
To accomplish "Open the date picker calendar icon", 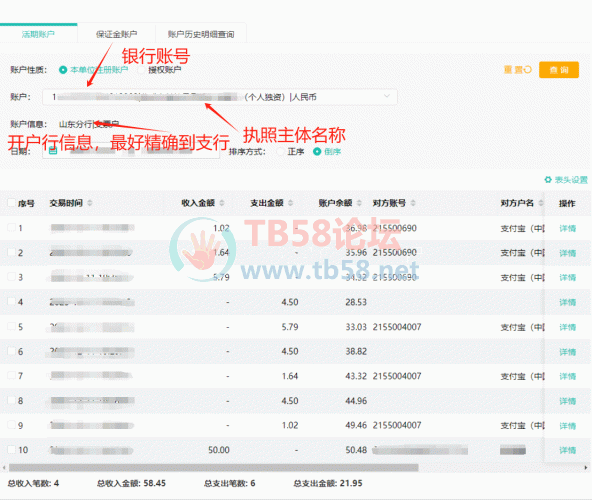I will (53, 151).
